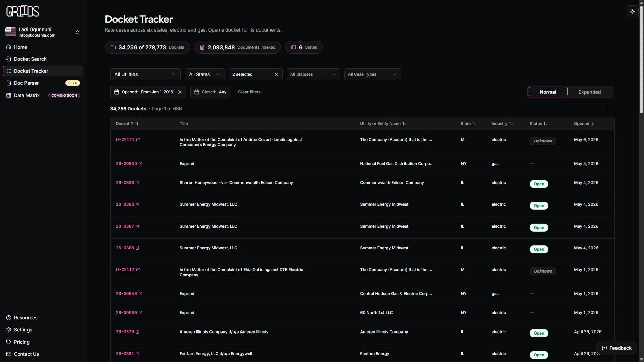
Task: Sort by Docket # column arrows
Action: pos(137,124)
